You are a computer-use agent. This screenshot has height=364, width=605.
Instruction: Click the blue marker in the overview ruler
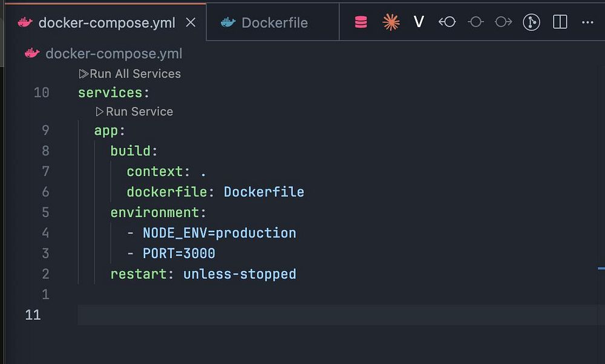[x=601, y=267]
